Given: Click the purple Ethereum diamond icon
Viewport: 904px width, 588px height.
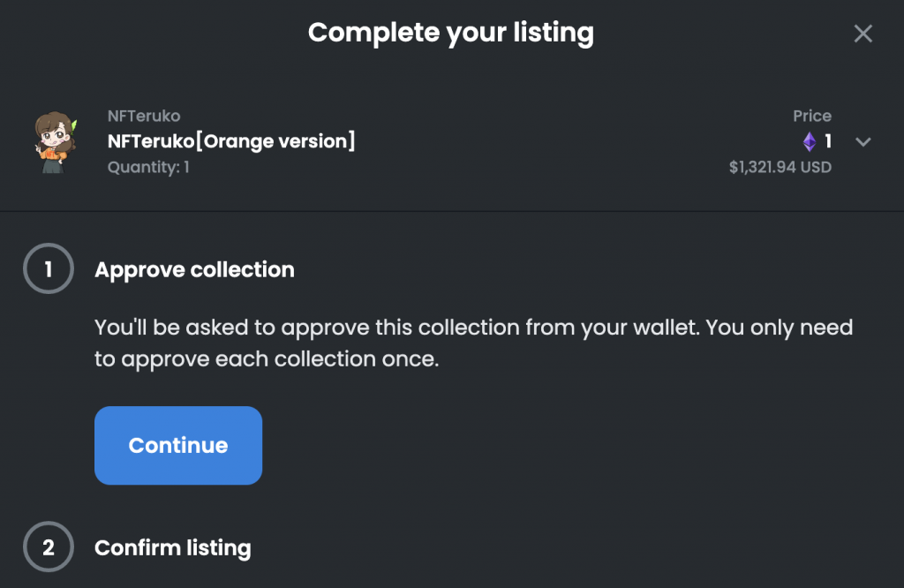Looking at the screenshot, I should [809, 141].
